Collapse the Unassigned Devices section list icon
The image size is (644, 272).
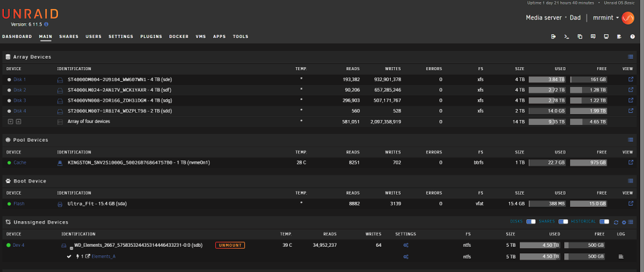point(630,222)
